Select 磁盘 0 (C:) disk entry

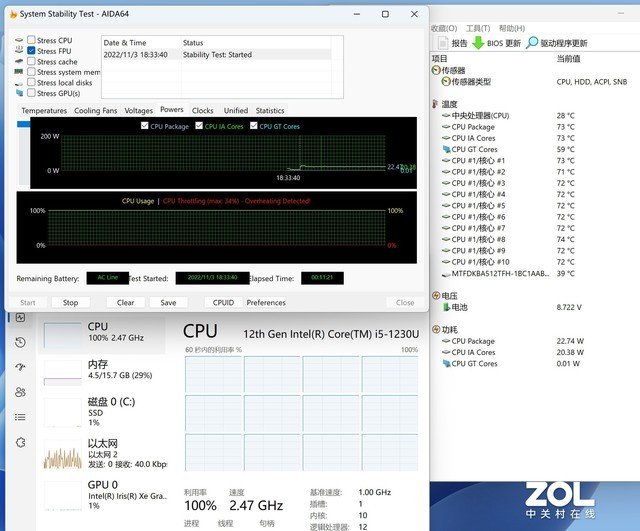tap(102, 411)
